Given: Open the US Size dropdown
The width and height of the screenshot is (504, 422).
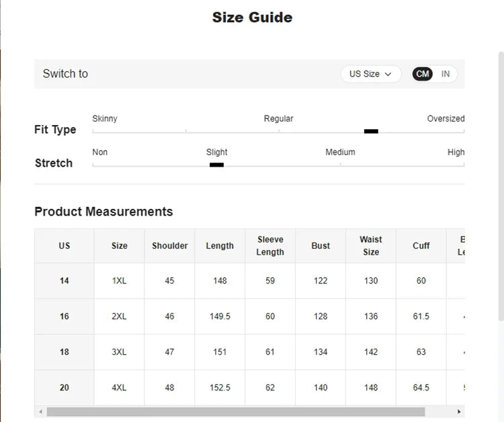Looking at the screenshot, I should pyautogui.click(x=370, y=74).
